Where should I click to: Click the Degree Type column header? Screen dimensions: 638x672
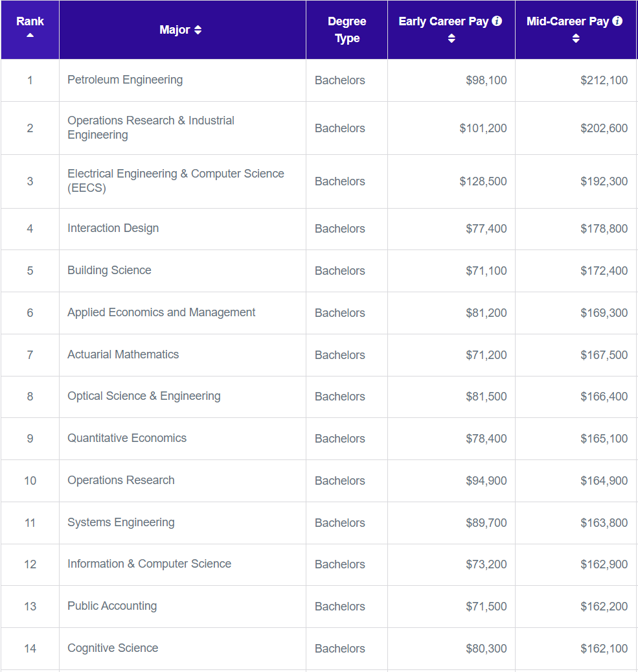[347, 30]
